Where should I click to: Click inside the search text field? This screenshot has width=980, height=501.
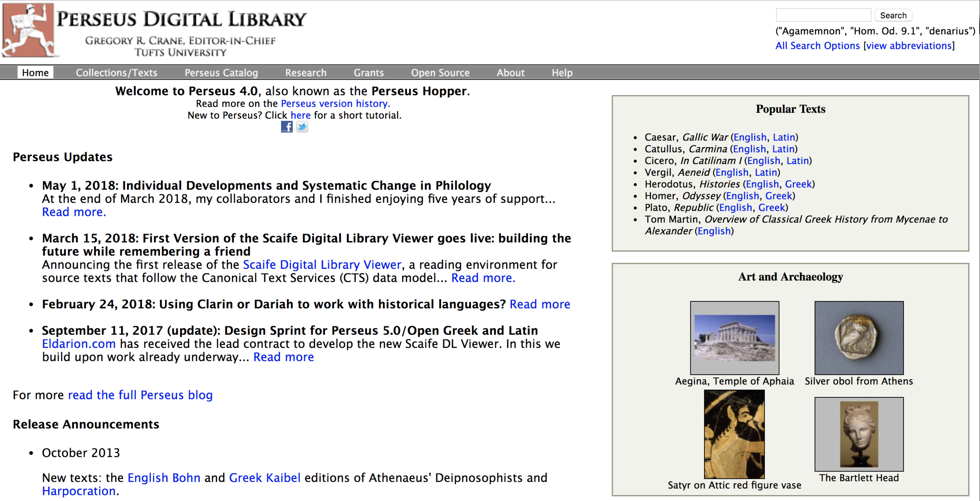pyautogui.click(x=823, y=15)
